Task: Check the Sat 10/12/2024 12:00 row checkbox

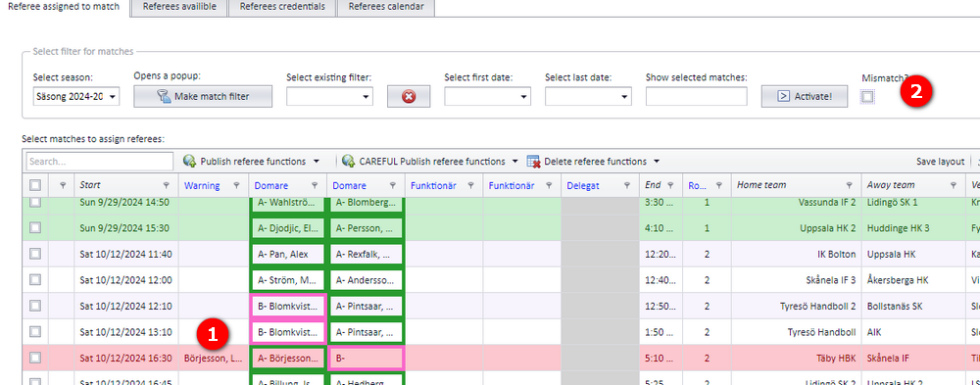Action: pos(35,279)
